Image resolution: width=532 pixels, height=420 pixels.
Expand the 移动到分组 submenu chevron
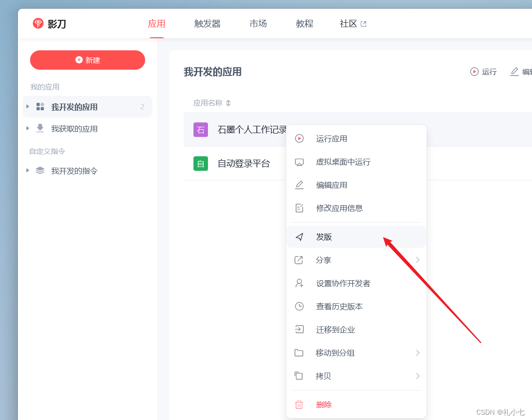click(418, 353)
